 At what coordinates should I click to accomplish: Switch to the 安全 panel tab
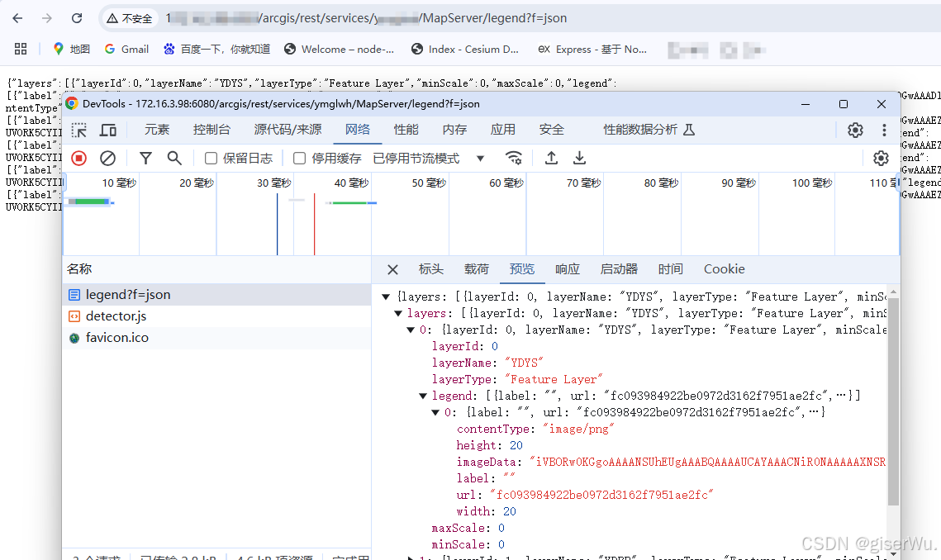point(552,130)
